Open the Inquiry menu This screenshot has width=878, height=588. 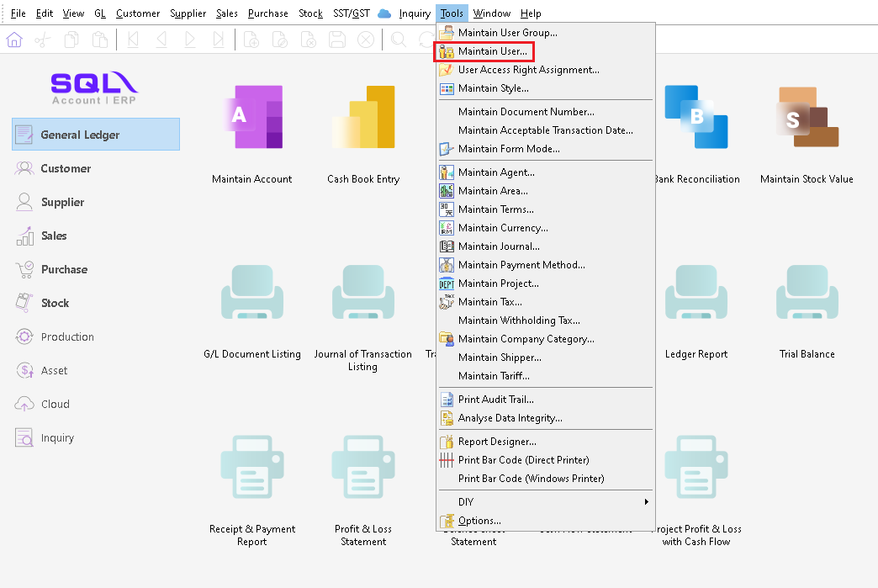pyautogui.click(x=415, y=13)
